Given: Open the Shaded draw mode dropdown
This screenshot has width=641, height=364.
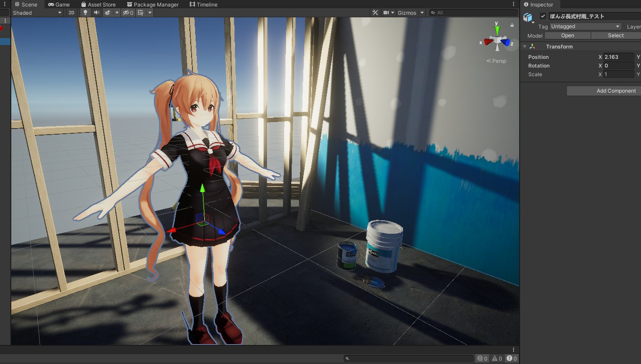Looking at the screenshot, I should pyautogui.click(x=37, y=13).
